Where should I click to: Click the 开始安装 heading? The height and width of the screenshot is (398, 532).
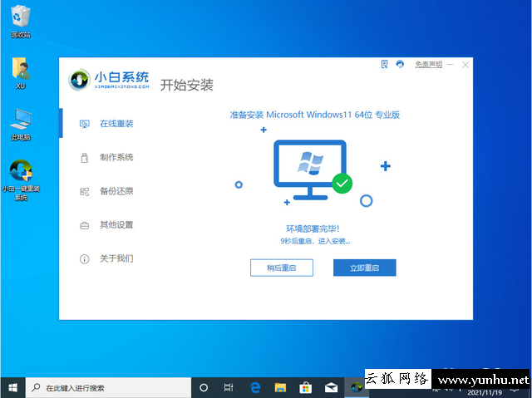pos(186,85)
